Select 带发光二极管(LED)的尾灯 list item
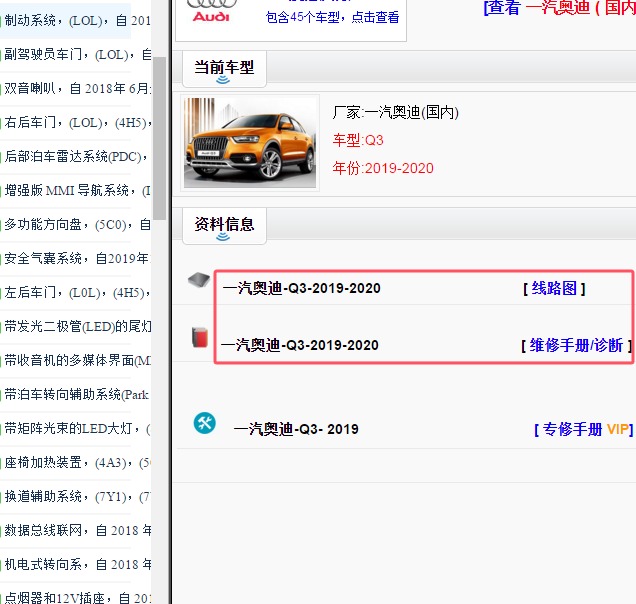This screenshot has height=604, width=636. [x=76, y=327]
